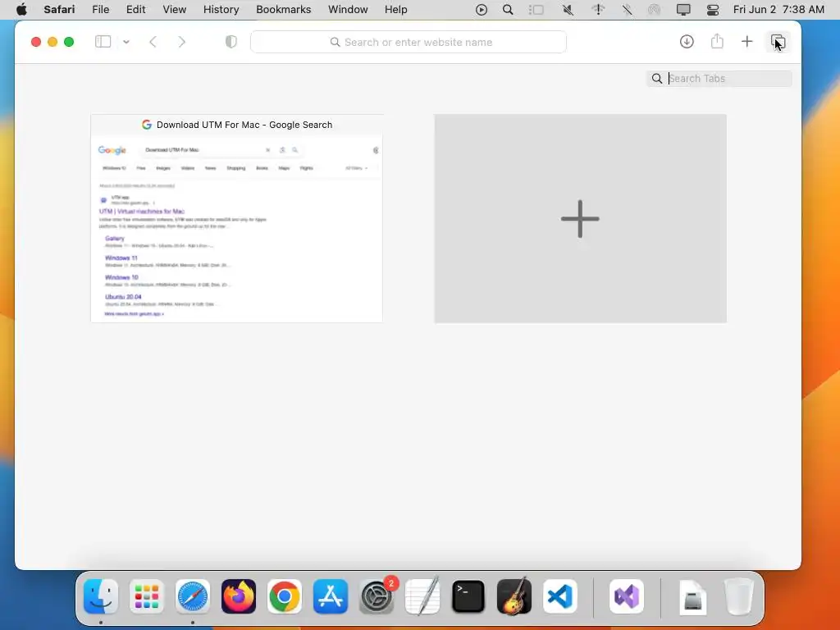This screenshot has height=630, width=840.
Task: Open the Help menu
Action: point(396,10)
